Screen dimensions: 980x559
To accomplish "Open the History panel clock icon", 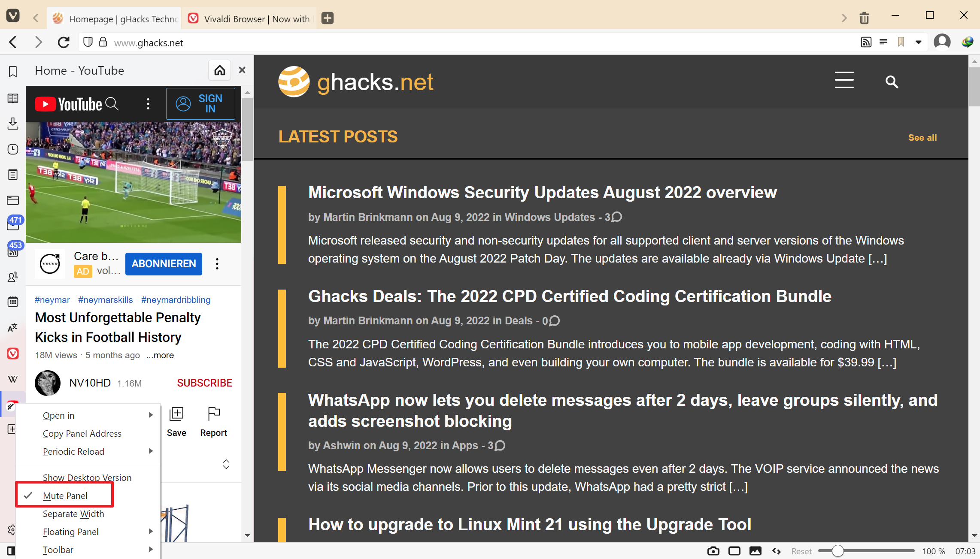I will 13,149.
